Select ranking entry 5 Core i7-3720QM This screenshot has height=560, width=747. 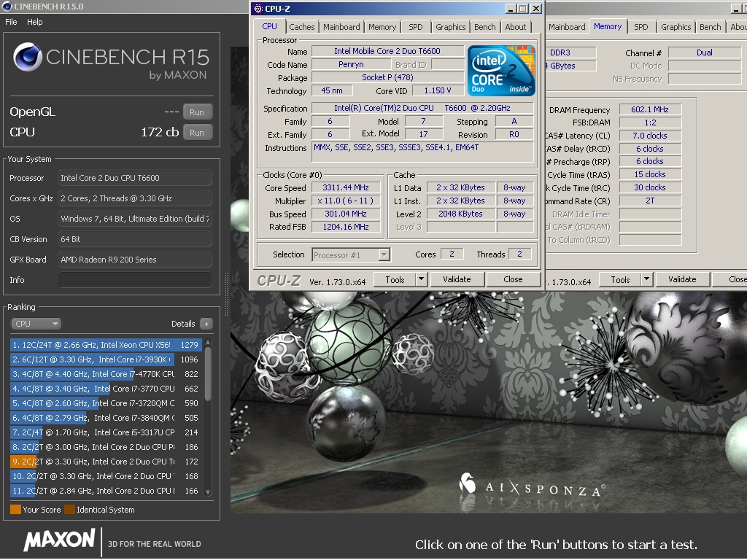point(106,403)
